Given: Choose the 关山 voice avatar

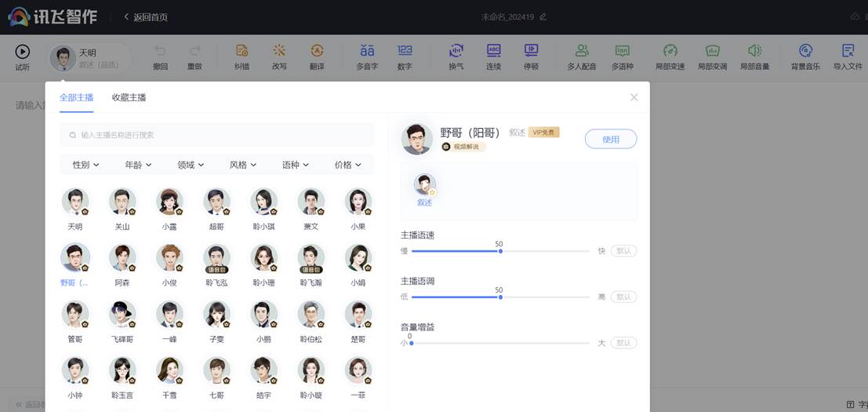Looking at the screenshot, I should 122,202.
